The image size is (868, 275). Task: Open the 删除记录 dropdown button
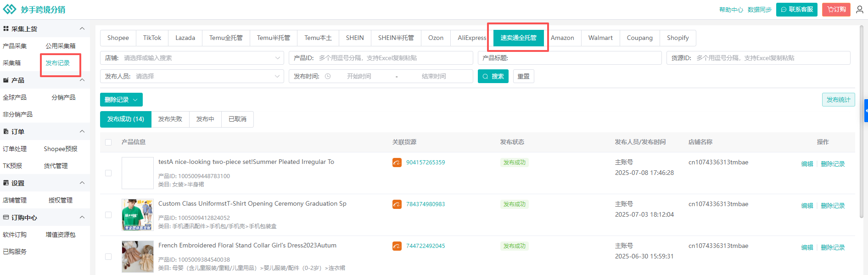(x=121, y=100)
